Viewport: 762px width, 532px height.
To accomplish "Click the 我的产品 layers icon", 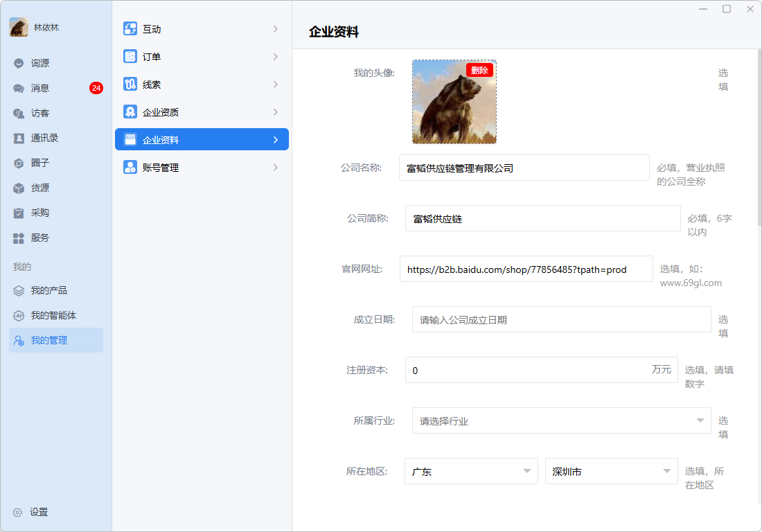I will pyautogui.click(x=19, y=290).
